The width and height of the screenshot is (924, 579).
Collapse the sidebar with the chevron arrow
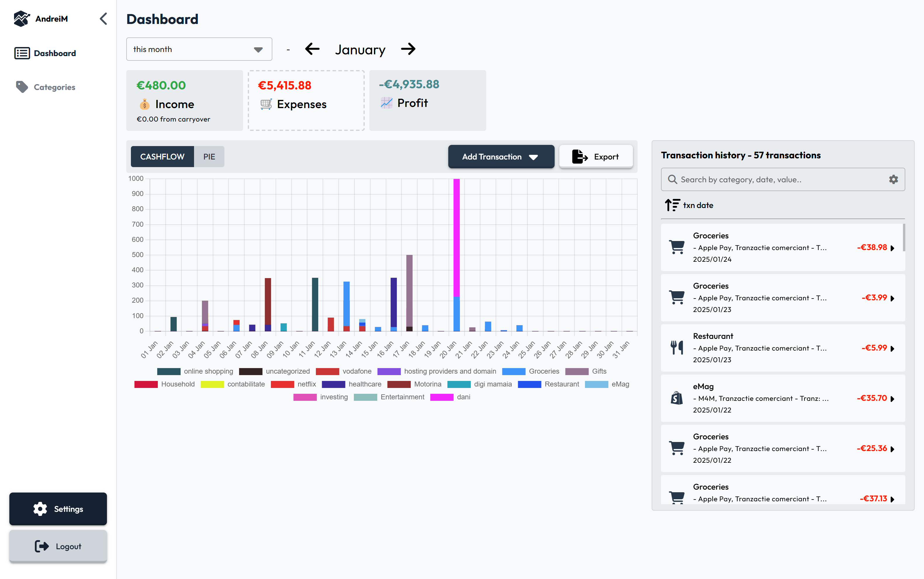coord(103,18)
